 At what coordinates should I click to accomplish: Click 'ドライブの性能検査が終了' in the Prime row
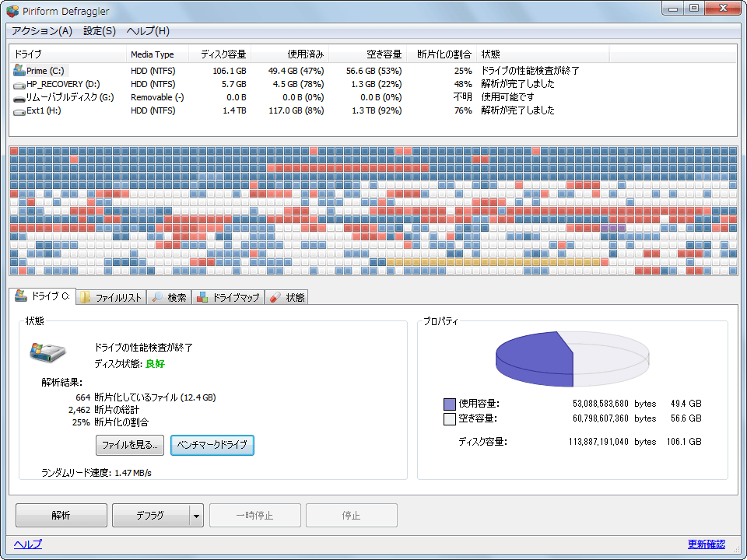530,71
